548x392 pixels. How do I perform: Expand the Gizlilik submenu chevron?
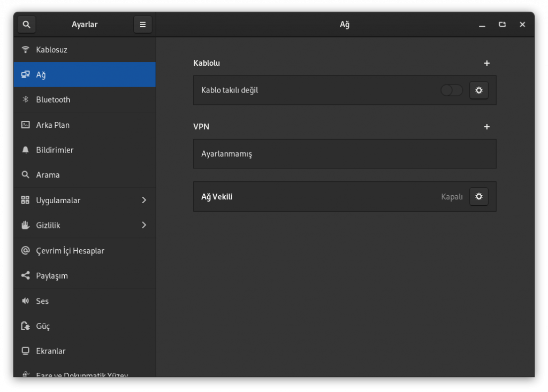[x=143, y=225]
